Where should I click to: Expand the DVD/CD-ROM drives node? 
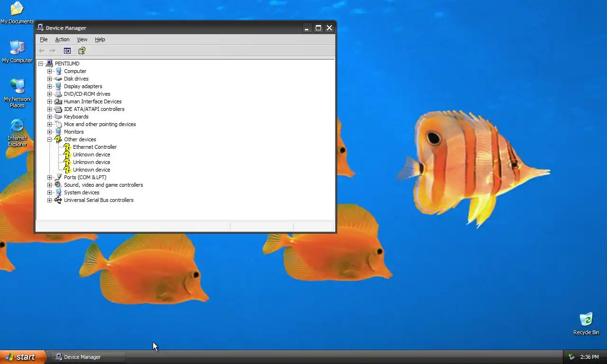click(49, 94)
